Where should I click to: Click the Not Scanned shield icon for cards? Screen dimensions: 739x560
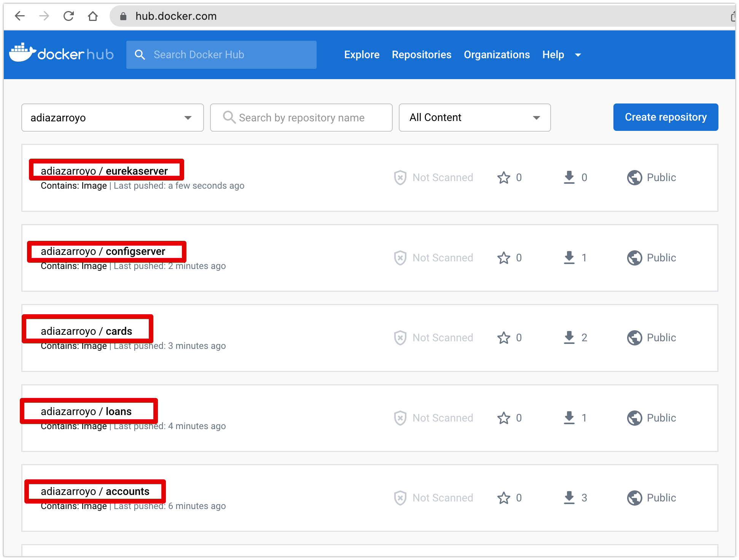coord(400,338)
